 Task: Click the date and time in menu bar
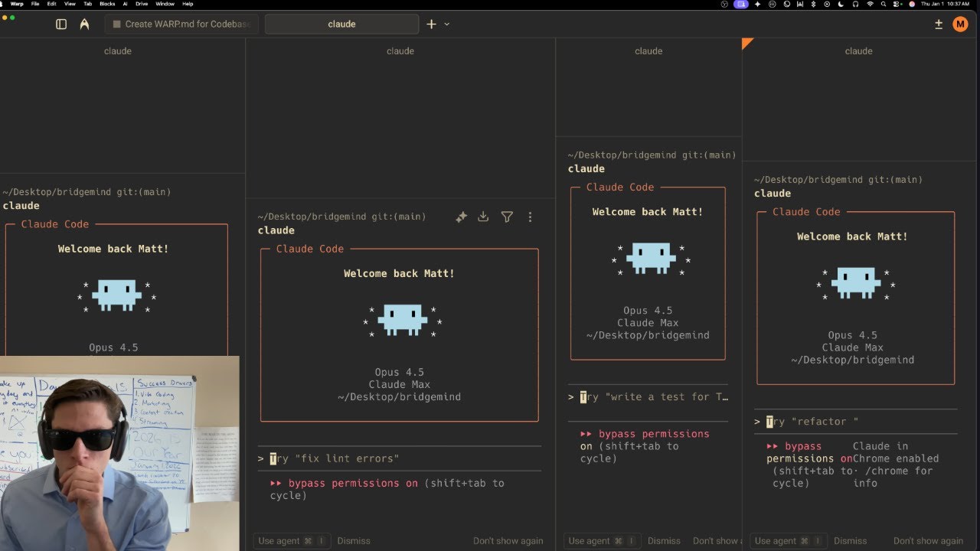[945, 4]
